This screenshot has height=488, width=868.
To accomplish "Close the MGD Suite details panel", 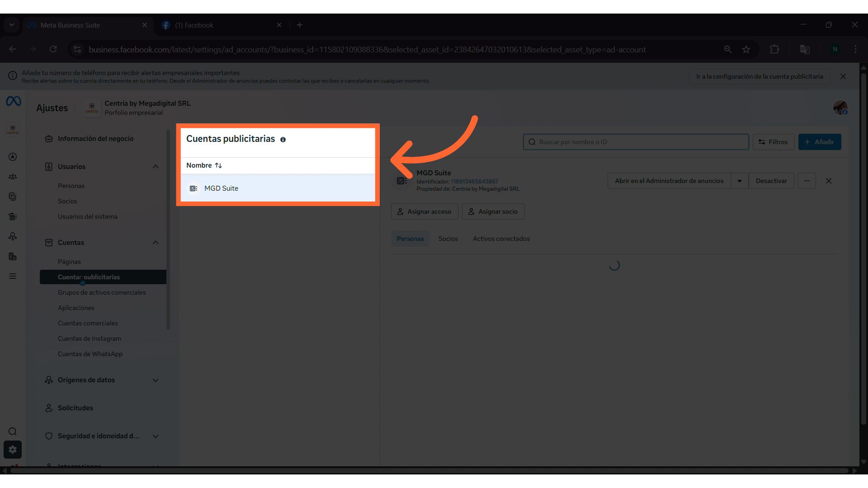I will (x=829, y=181).
